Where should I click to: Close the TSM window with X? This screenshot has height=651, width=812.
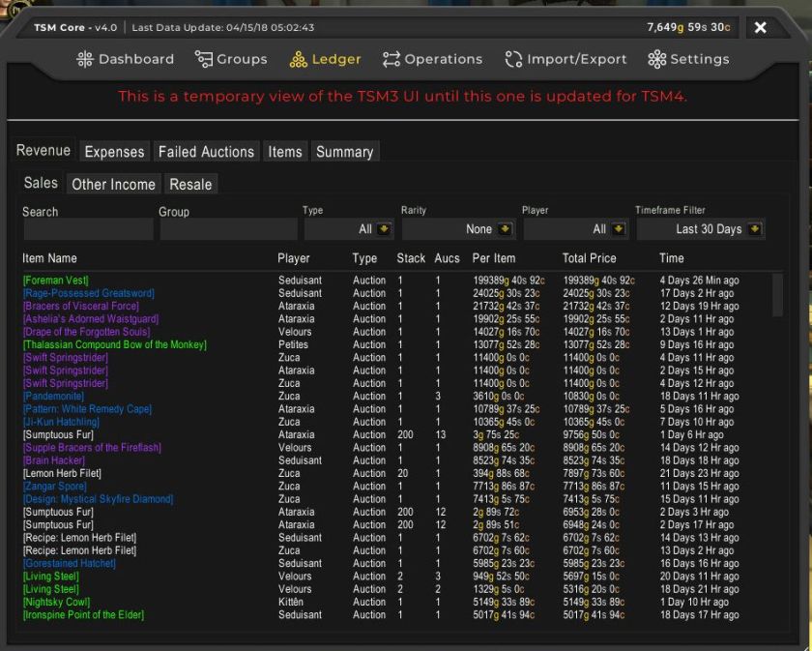[760, 27]
